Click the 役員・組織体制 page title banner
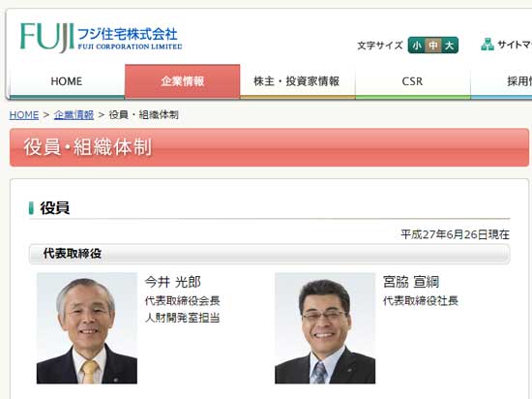The image size is (532, 399). click(x=270, y=147)
